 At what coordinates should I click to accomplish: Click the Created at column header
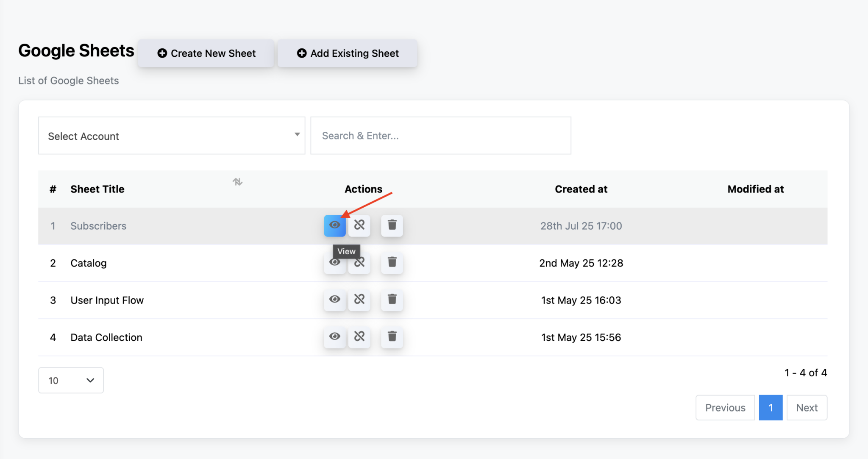tap(581, 189)
